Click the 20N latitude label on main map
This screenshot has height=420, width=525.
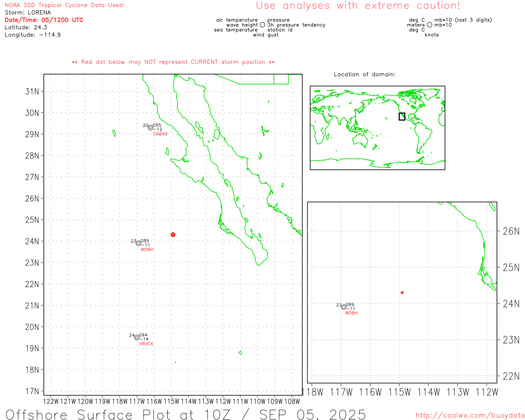(32, 327)
